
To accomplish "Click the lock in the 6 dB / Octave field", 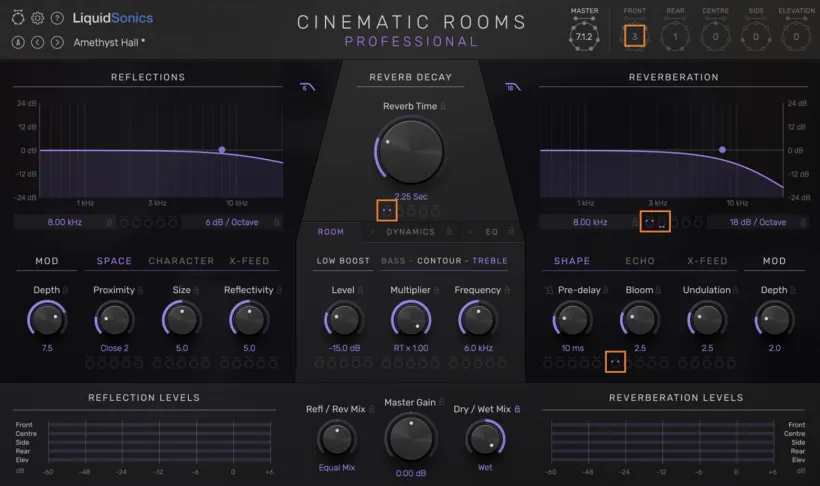I will tap(276, 222).
